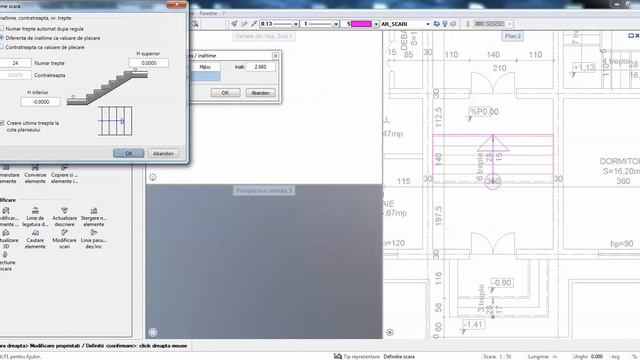Click the Conversie elemente tool icon

click(35, 167)
